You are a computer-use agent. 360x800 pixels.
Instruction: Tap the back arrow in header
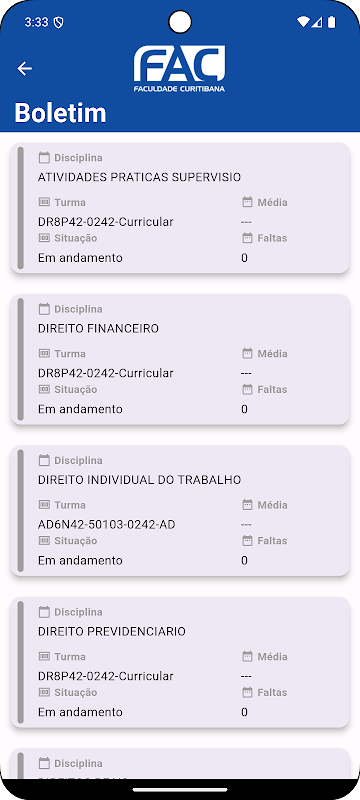[24, 68]
